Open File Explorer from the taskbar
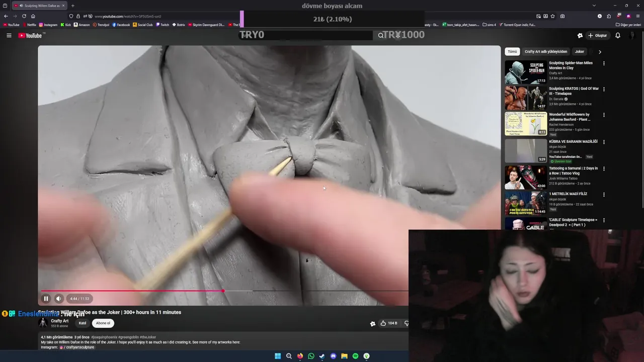 click(344, 356)
